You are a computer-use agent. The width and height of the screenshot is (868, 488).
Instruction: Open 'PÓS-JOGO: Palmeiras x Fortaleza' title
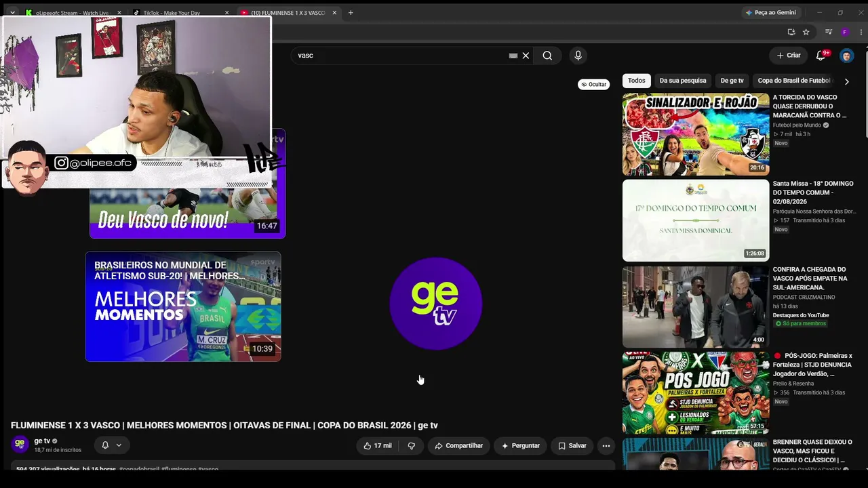pyautogui.click(x=813, y=365)
